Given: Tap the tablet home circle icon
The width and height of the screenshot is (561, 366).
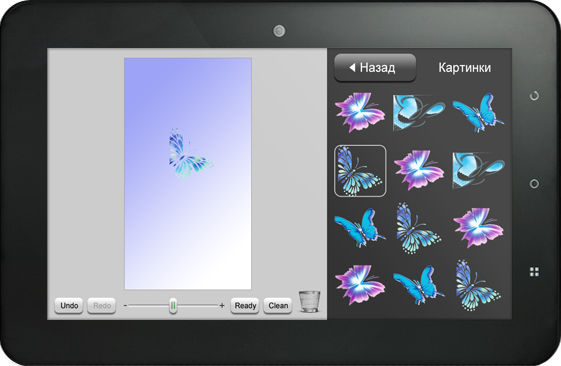Looking at the screenshot, I should (534, 184).
